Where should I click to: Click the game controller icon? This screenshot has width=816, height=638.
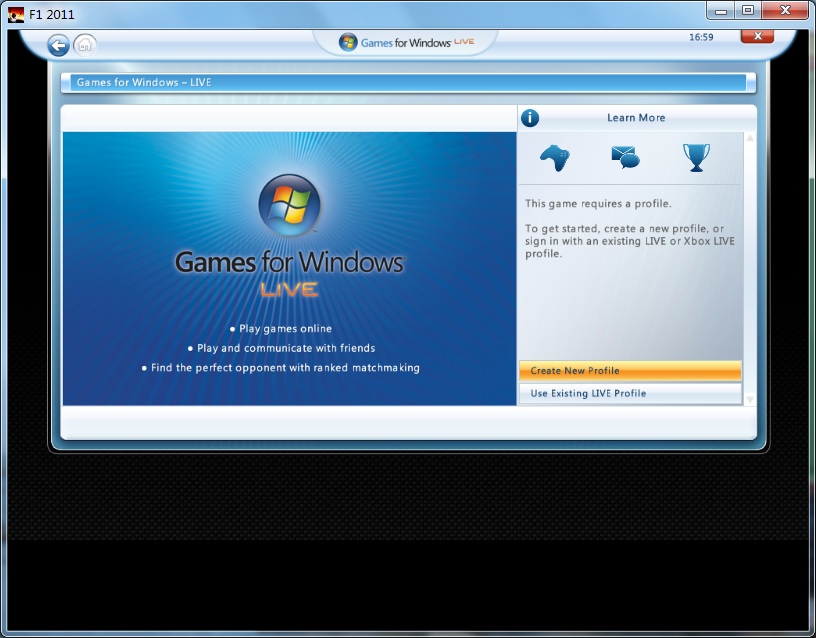click(555, 157)
